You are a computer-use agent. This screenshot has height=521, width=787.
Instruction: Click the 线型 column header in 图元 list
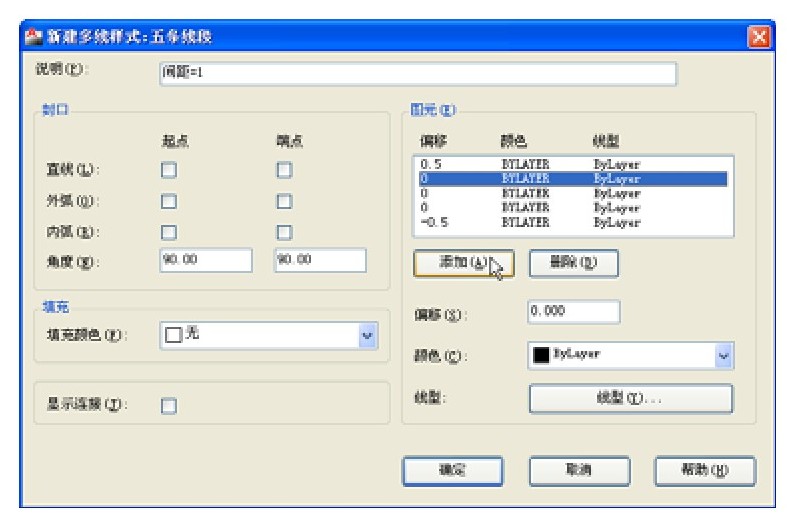point(605,141)
